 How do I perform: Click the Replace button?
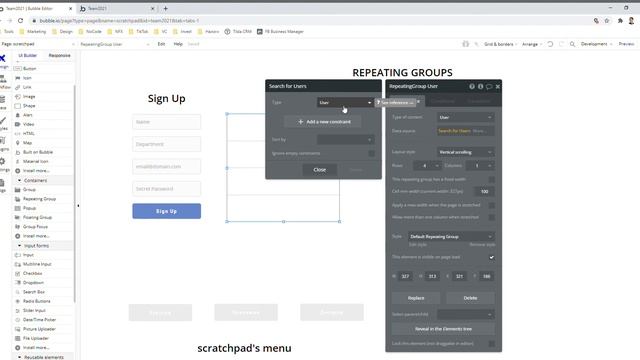tap(416, 298)
